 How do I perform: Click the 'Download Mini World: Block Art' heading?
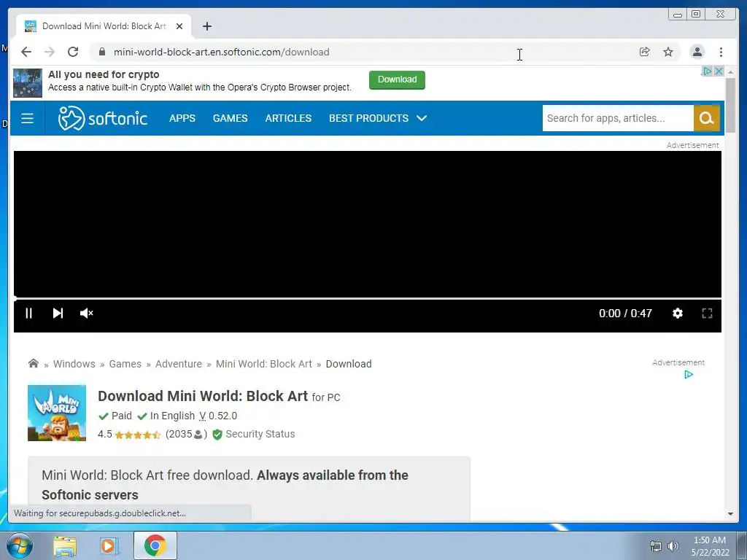(203, 396)
